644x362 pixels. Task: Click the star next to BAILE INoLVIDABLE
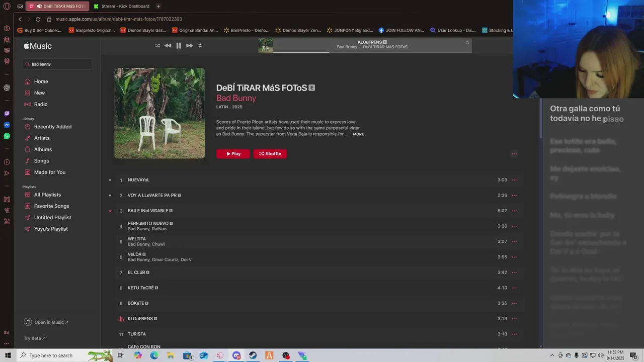point(110,211)
